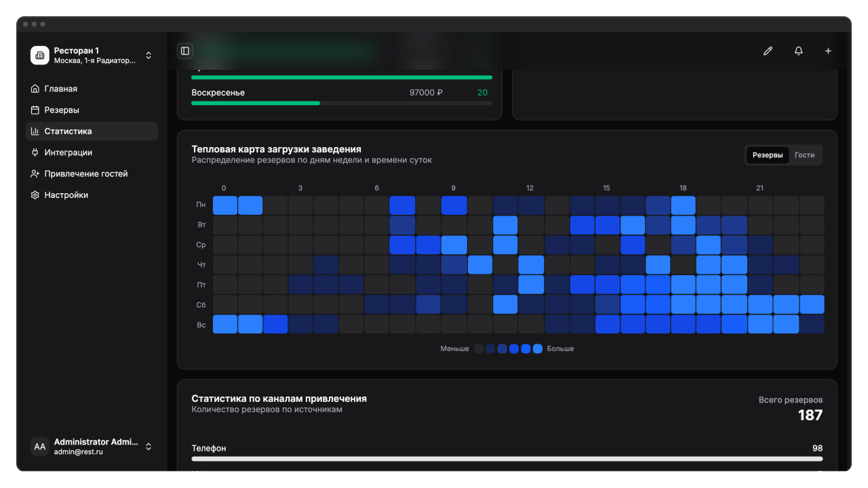Click the Ресторан 1 building logo

(40, 55)
